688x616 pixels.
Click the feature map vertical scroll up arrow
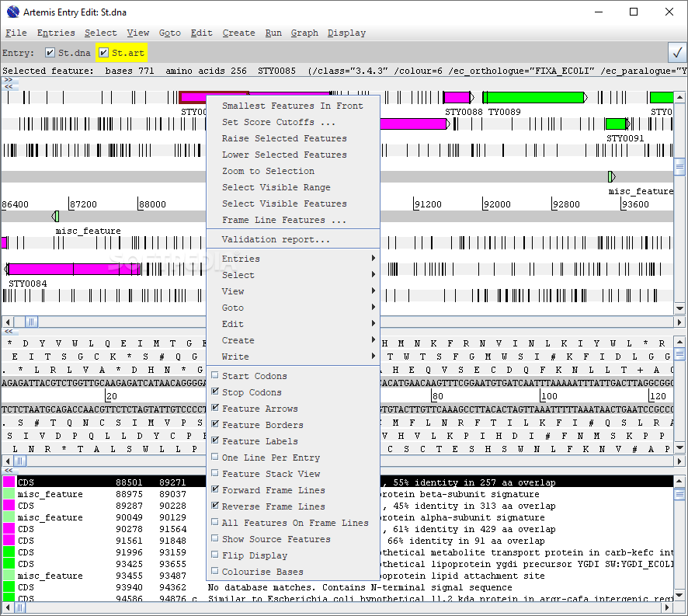[x=679, y=97]
